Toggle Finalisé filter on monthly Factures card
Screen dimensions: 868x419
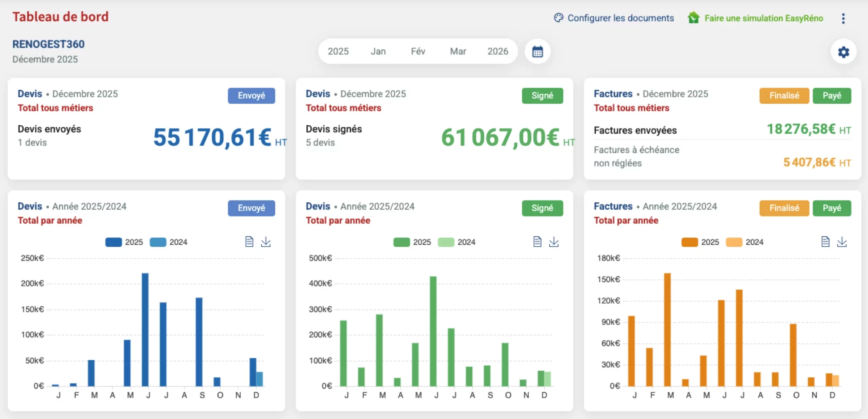(x=784, y=96)
